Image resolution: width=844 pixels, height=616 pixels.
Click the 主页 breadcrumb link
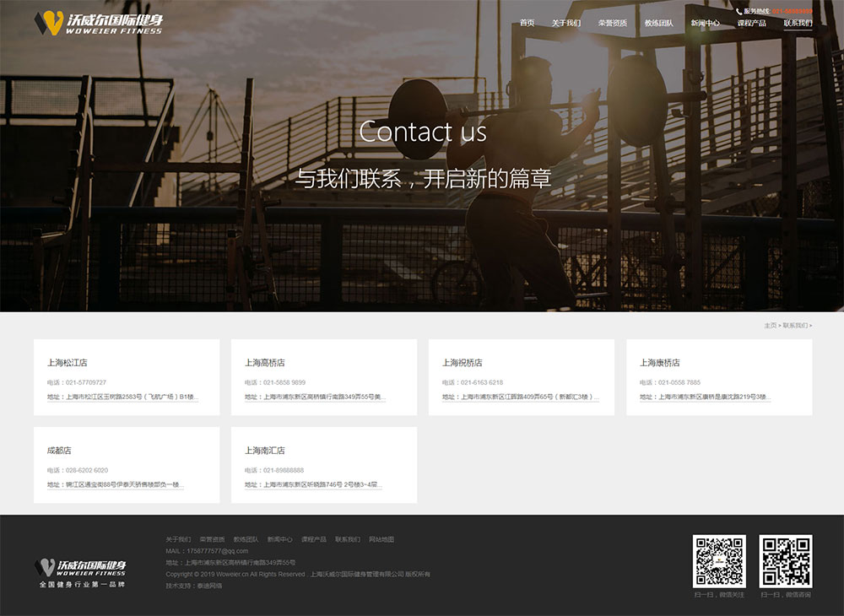[x=770, y=325]
